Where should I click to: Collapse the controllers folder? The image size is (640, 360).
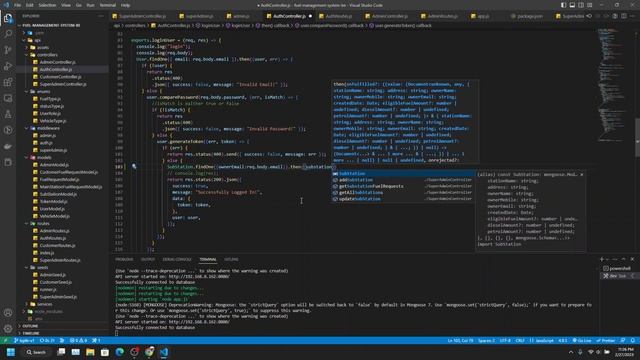tap(47, 55)
